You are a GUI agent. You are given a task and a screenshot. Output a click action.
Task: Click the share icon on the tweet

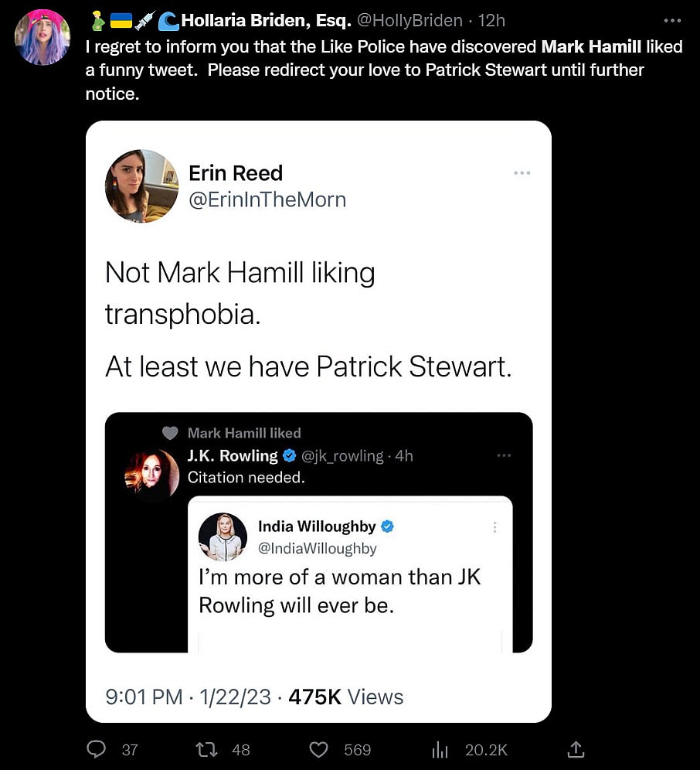tap(576, 749)
